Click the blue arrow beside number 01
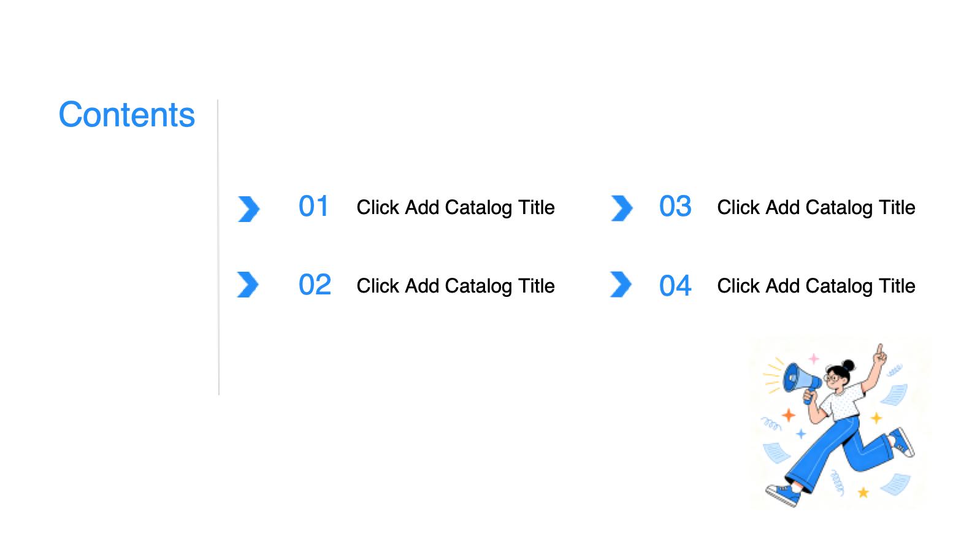 pos(248,209)
